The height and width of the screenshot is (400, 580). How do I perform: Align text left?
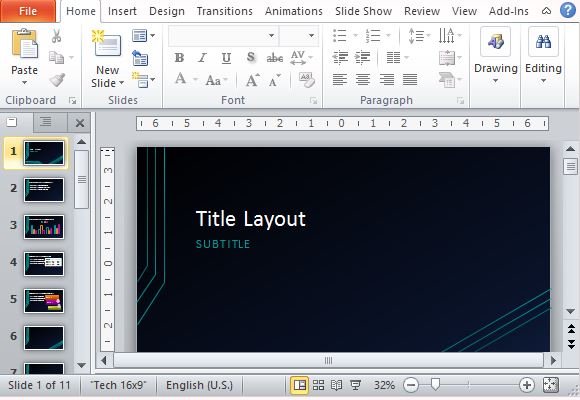pyautogui.click(x=340, y=79)
